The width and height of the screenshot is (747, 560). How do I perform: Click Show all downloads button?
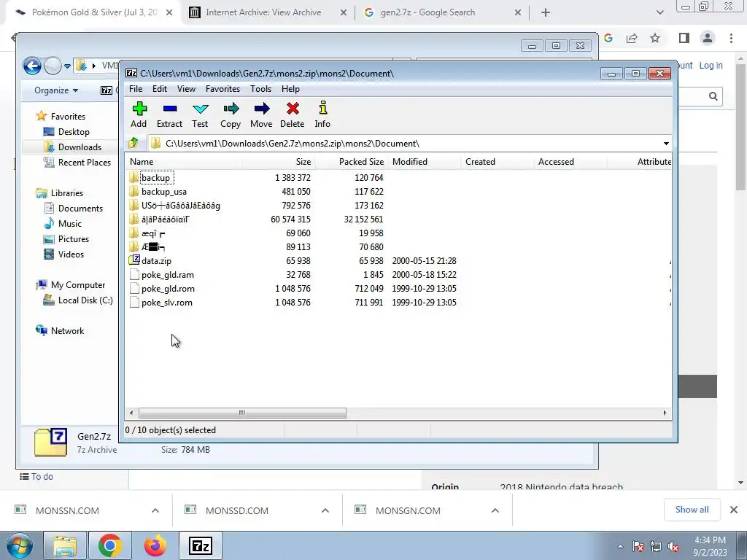point(692,510)
